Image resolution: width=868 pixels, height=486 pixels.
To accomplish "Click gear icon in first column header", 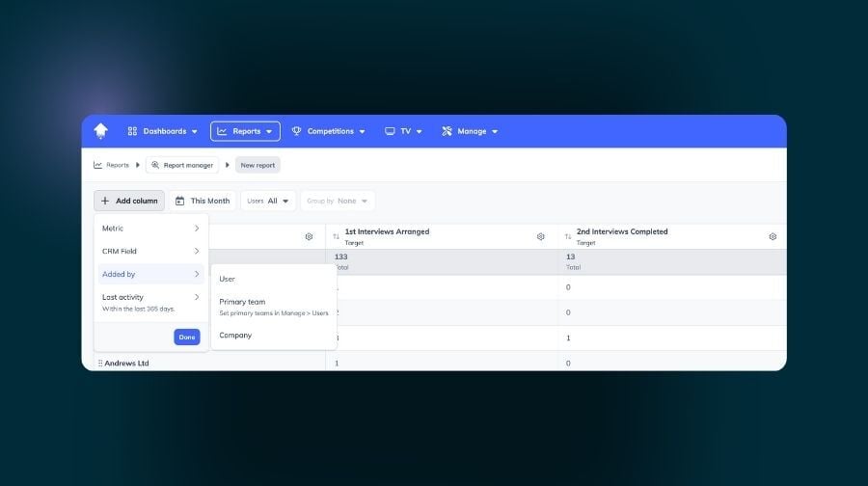I will click(309, 236).
